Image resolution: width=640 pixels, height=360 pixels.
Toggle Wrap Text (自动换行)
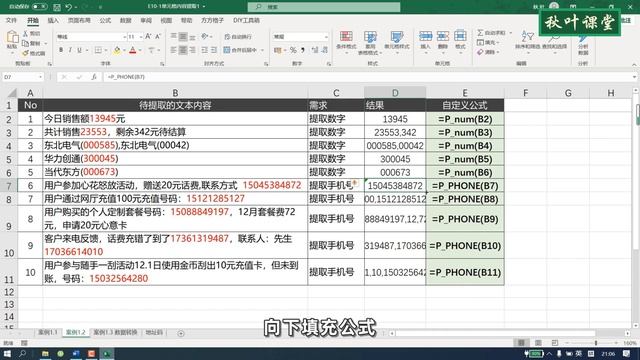coord(238,37)
